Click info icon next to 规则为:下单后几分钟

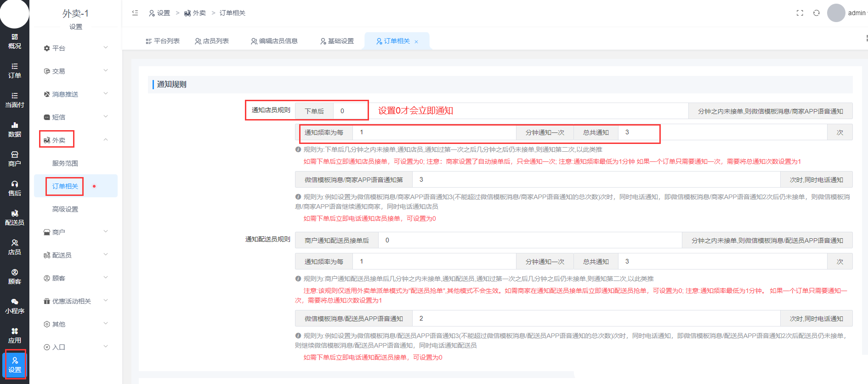click(298, 149)
